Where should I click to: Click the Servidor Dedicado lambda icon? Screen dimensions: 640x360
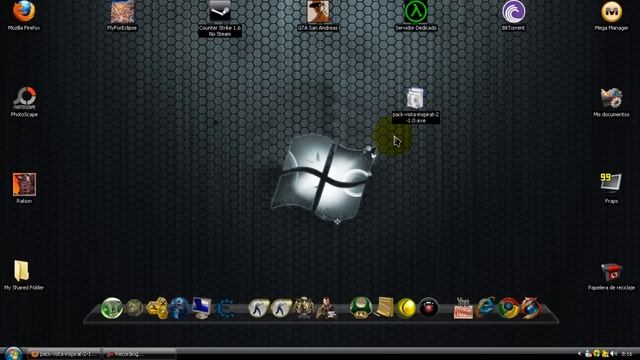416,11
